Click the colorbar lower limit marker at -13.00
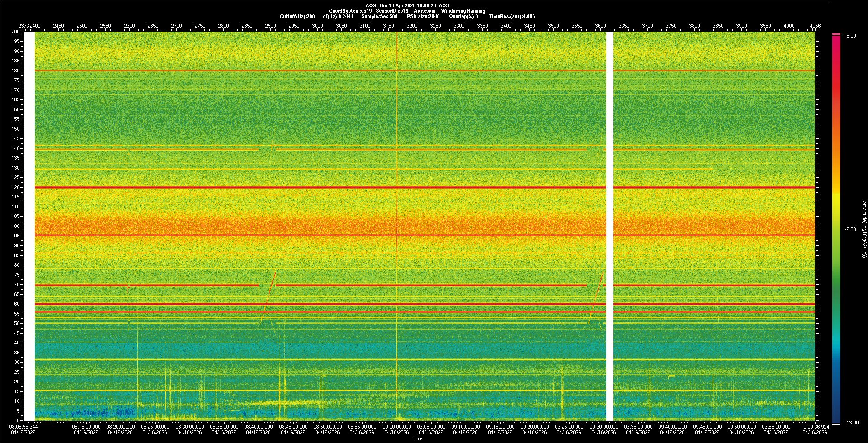This screenshot has height=443, width=868. point(836,424)
